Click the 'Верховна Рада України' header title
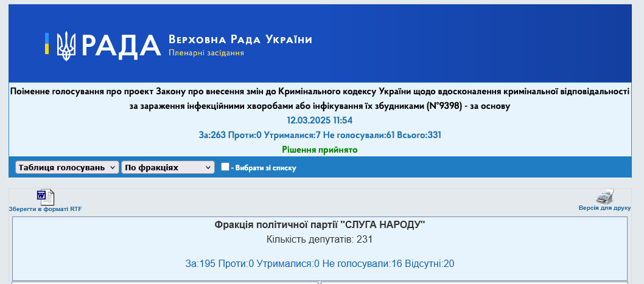The height and width of the screenshot is (284, 644). (x=240, y=40)
